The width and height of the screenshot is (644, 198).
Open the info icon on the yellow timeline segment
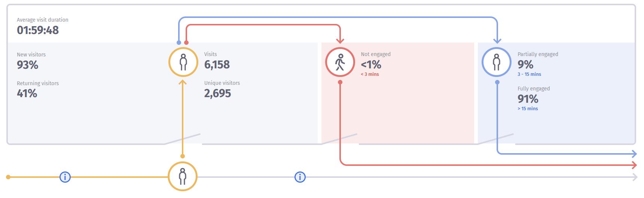tap(65, 177)
